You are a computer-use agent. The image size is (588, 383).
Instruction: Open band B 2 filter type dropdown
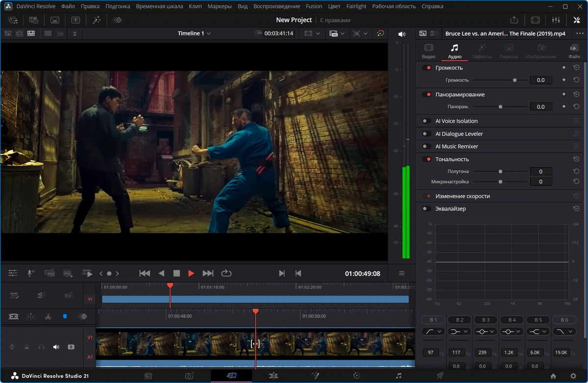tap(460, 332)
